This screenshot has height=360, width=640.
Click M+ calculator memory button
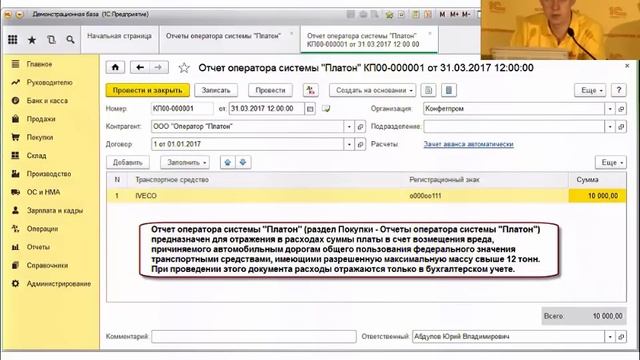coord(455,14)
